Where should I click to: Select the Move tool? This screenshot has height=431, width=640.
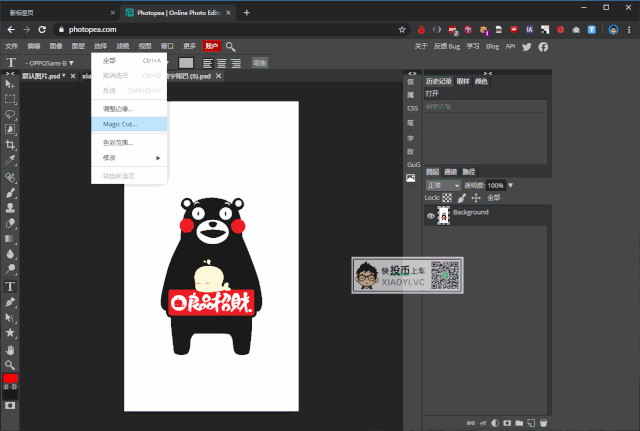click(10, 84)
